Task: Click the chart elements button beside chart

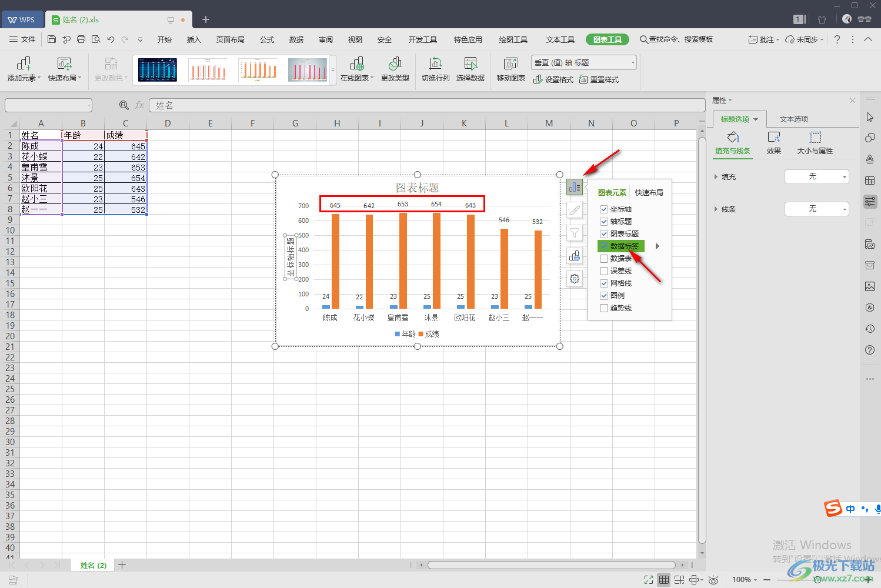Action: coord(575,188)
